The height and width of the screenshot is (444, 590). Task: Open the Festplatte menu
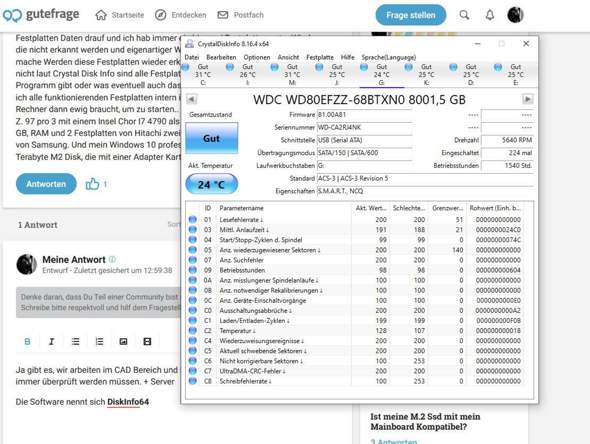(320, 57)
